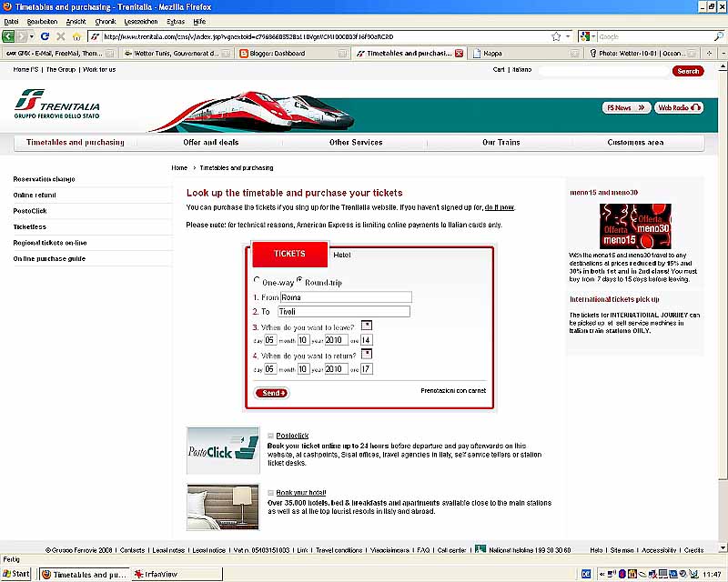728x582 pixels.
Task: Click the 'do it now' signup link
Action: [499, 207]
